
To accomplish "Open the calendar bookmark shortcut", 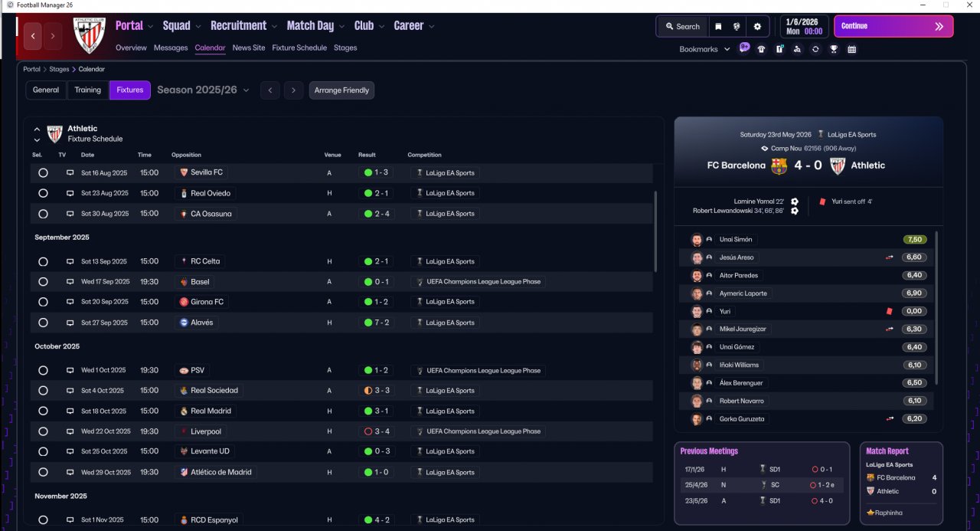I will point(851,49).
